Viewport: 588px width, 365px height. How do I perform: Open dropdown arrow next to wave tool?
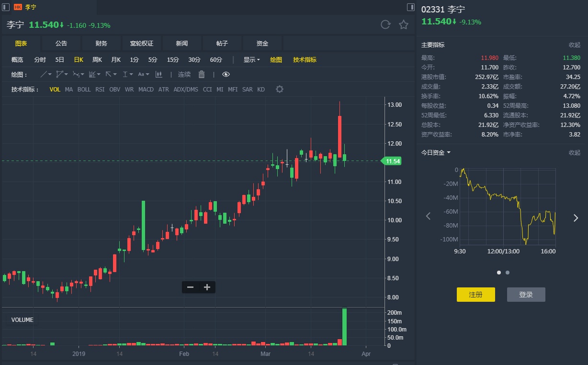click(x=82, y=74)
